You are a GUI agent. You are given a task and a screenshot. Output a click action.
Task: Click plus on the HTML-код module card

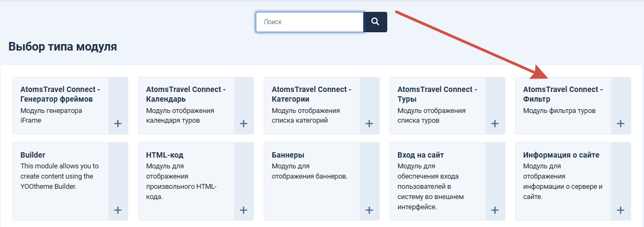click(243, 210)
